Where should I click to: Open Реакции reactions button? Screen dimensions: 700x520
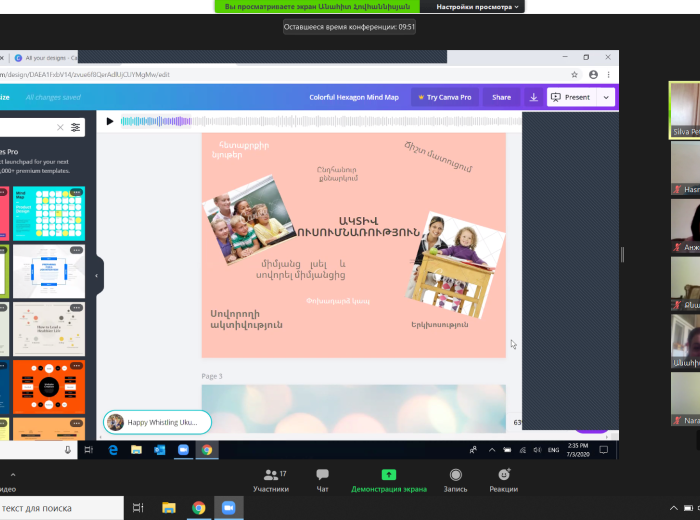(x=504, y=481)
